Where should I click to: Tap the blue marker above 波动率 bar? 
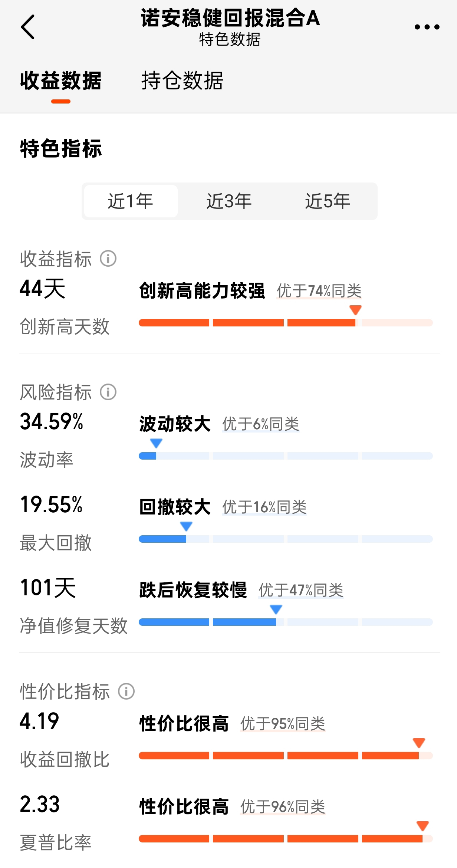point(156,443)
